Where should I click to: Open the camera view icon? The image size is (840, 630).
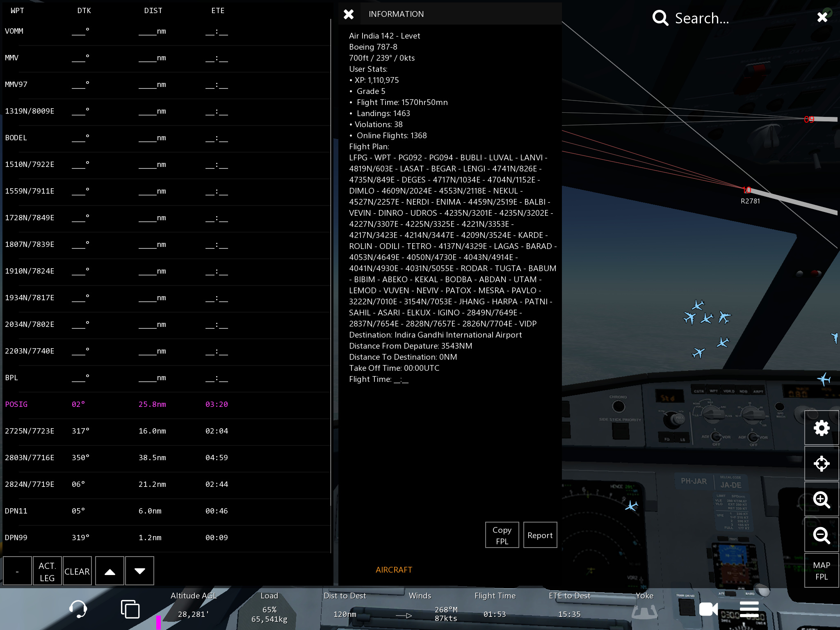708,609
